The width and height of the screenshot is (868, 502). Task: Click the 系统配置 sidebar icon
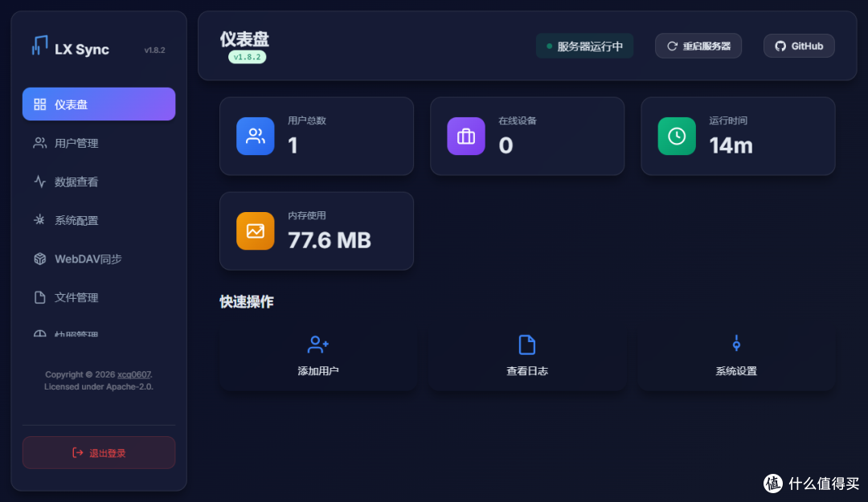pyautogui.click(x=39, y=220)
